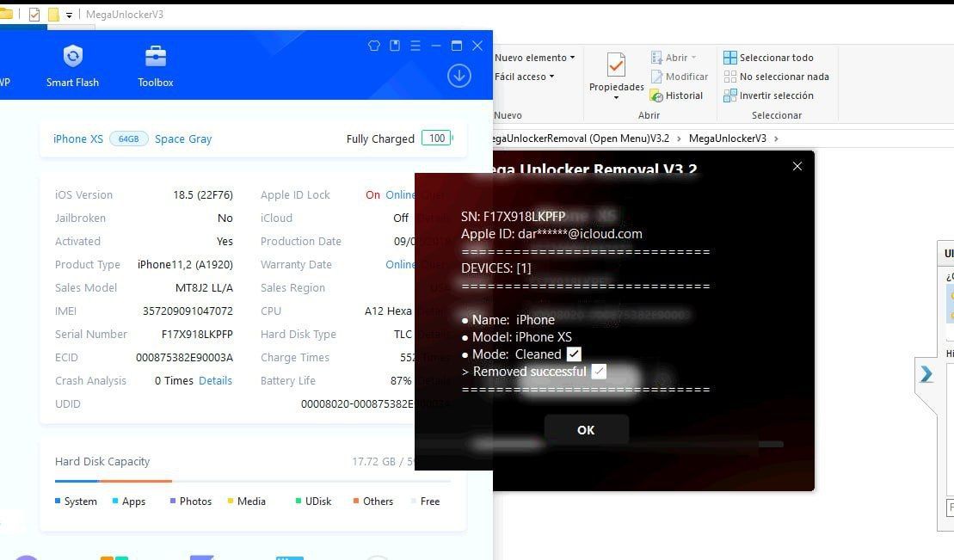Expand the Nuevo elemento dropdown
This screenshot has width=954, height=560.
click(572, 58)
